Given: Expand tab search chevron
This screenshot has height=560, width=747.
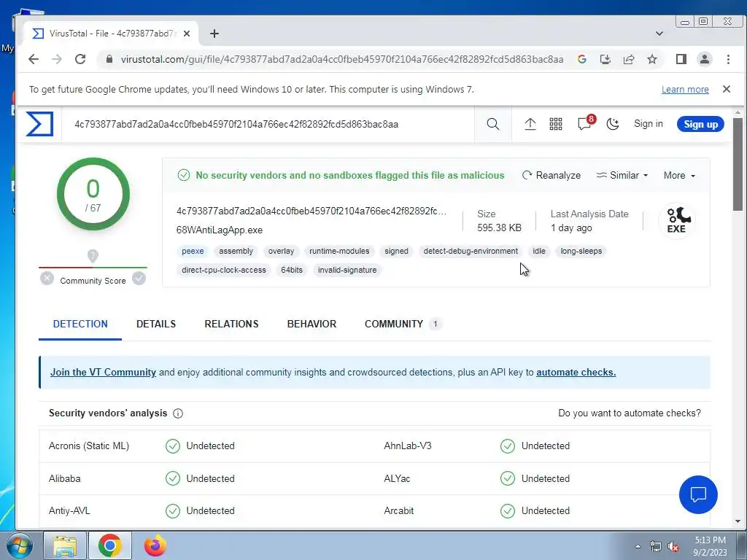Looking at the screenshot, I should (x=659, y=34).
